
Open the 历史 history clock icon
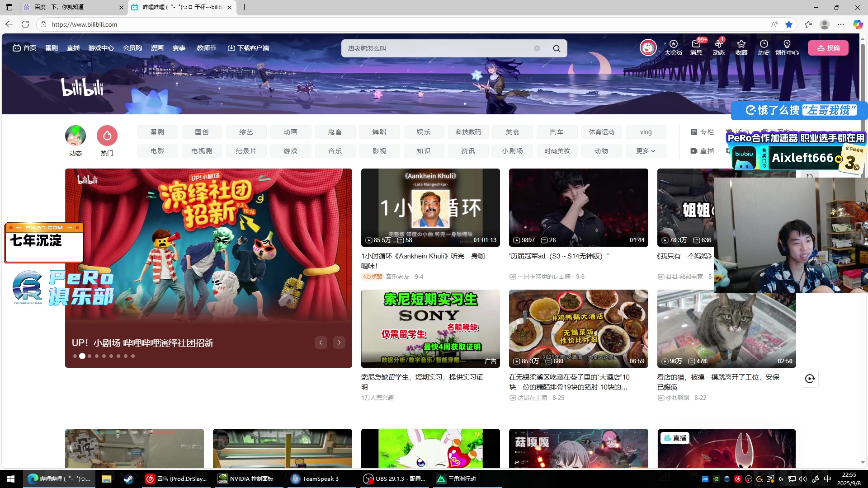[764, 47]
